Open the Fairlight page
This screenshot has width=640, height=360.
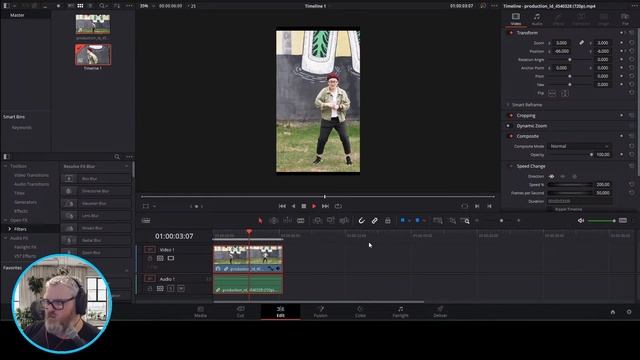pos(400,311)
